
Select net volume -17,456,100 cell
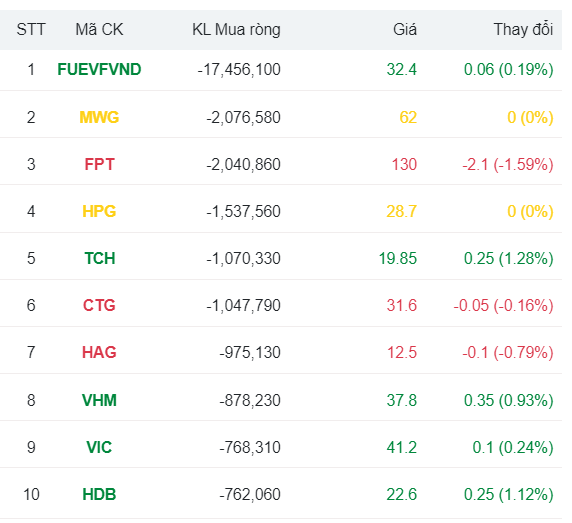pos(239,69)
